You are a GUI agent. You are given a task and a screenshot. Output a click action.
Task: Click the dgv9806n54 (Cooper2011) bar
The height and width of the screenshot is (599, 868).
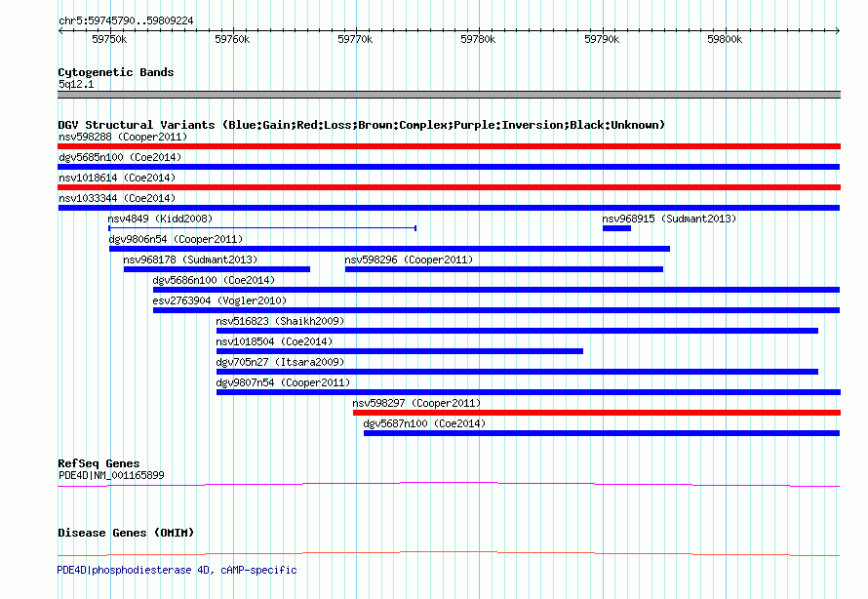coord(390,249)
